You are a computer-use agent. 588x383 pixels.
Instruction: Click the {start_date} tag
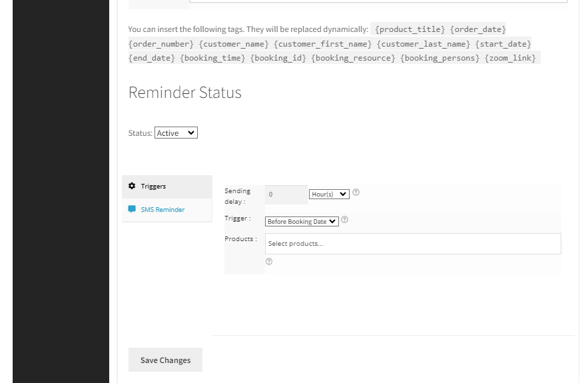(x=503, y=44)
